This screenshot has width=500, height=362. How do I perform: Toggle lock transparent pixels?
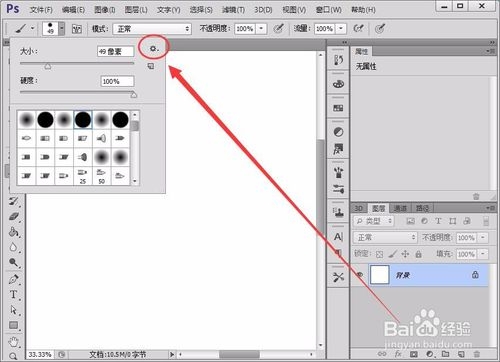pos(379,254)
